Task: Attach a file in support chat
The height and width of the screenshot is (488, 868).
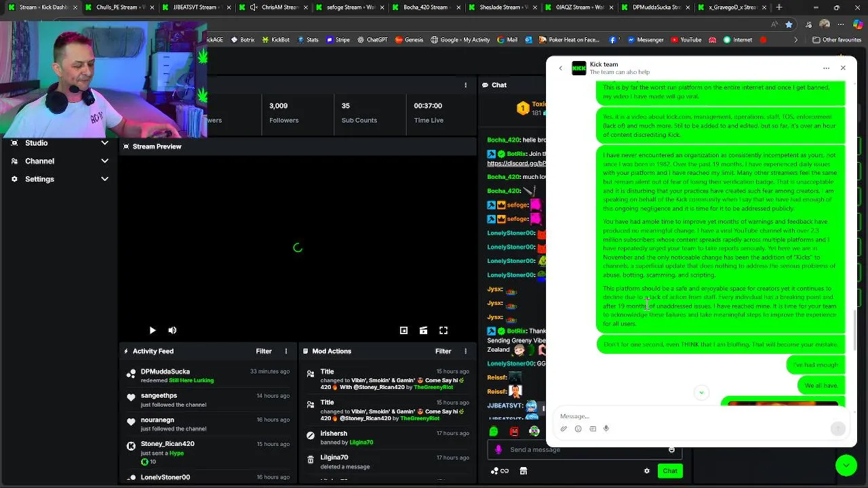Action: pos(564,428)
